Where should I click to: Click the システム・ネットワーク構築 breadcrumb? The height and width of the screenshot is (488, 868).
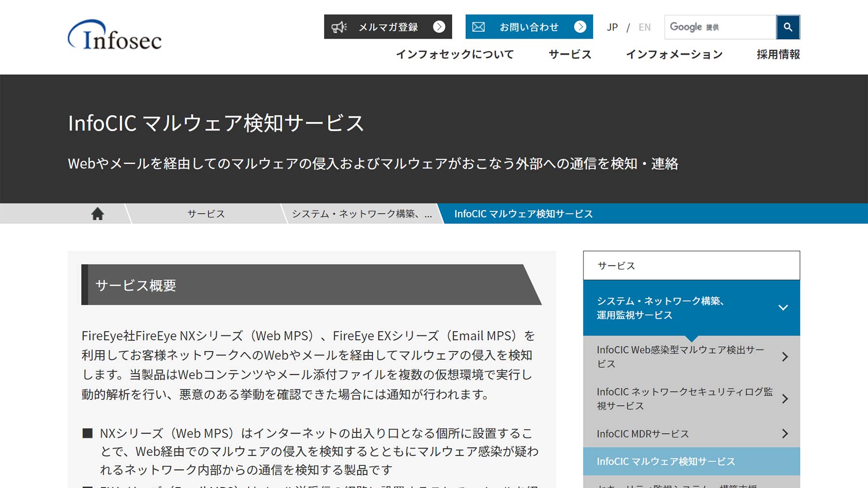pyautogui.click(x=362, y=213)
